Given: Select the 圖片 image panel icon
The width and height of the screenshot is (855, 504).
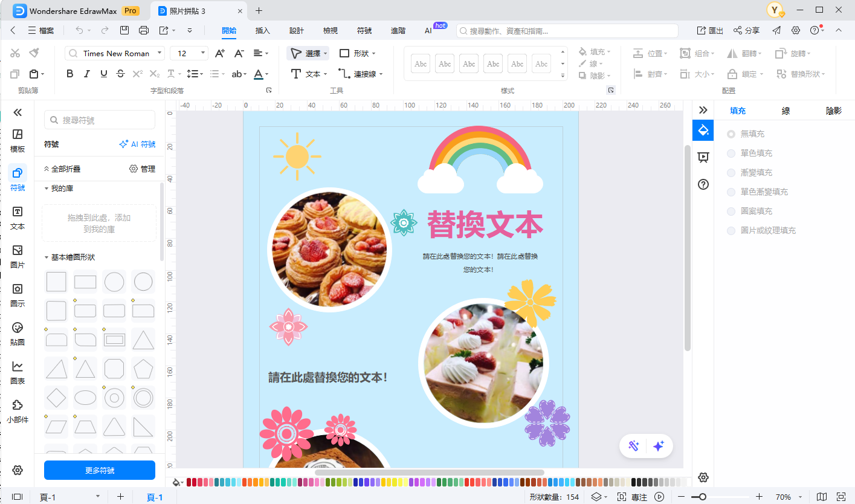Looking at the screenshot, I should pos(18,256).
